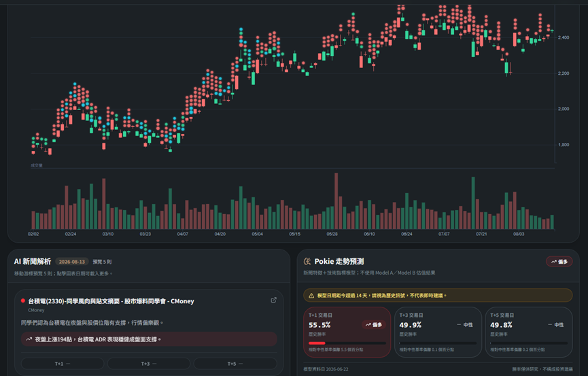This screenshot has height=376, width=588.
Task: Select the T+1 pill under the news item
Action: point(63,364)
